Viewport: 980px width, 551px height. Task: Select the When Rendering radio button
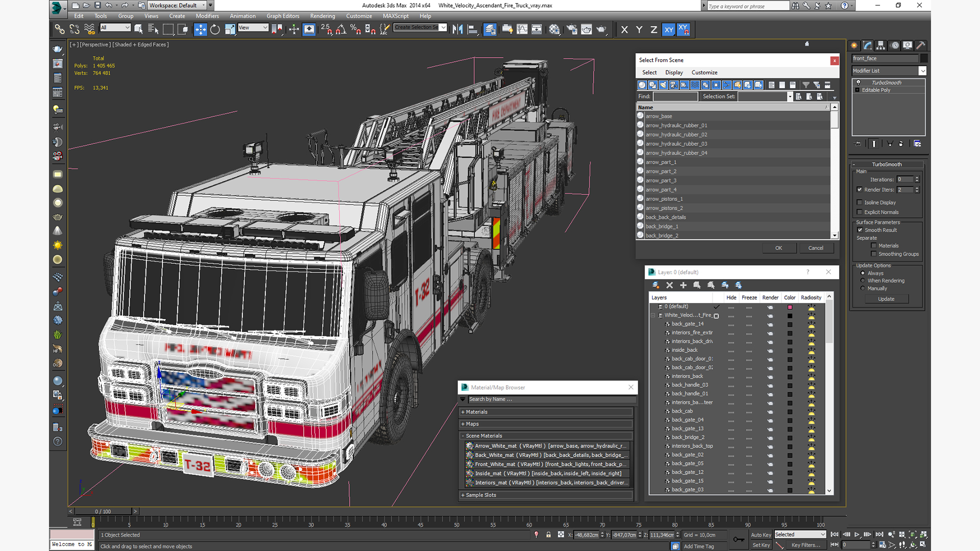click(863, 281)
